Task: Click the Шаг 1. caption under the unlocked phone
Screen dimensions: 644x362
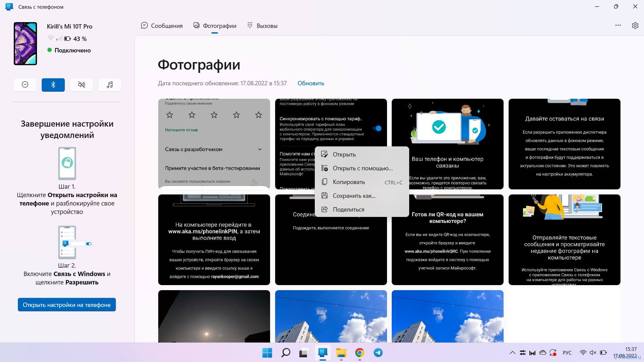Action: pyautogui.click(x=67, y=186)
